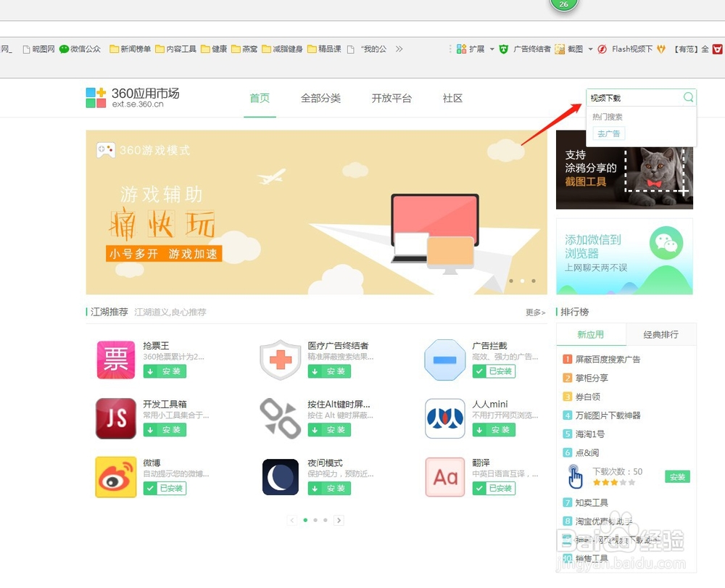725x588 pixels.
Task: Click the 360应用市场 logo
Action: pos(133,98)
